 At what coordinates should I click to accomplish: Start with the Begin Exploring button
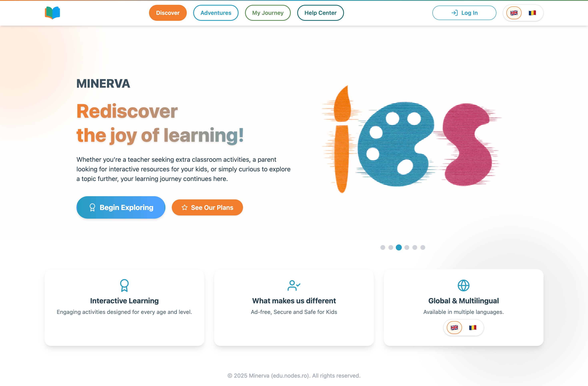(x=121, y=207)
